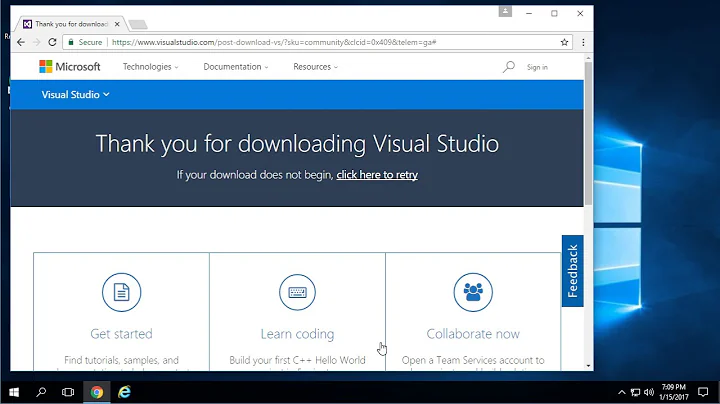Show hidden system tray icons
Screen dimensions: 720x404
pyautogui.click(x=621, y=392)
